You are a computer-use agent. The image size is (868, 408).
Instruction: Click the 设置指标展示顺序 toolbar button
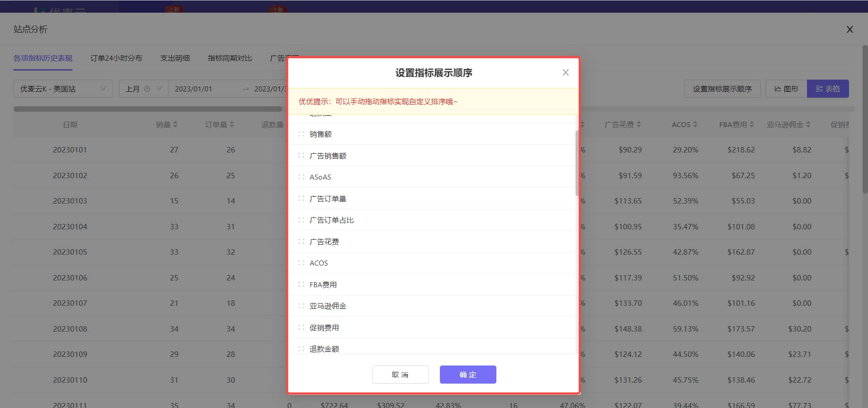click(722, 89)
